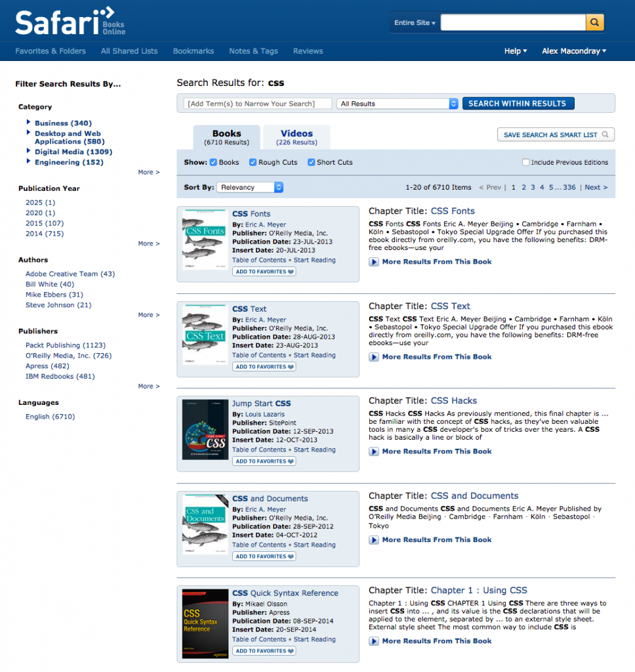Click the main site search input field
635x672 pixels.
(513, 22)
